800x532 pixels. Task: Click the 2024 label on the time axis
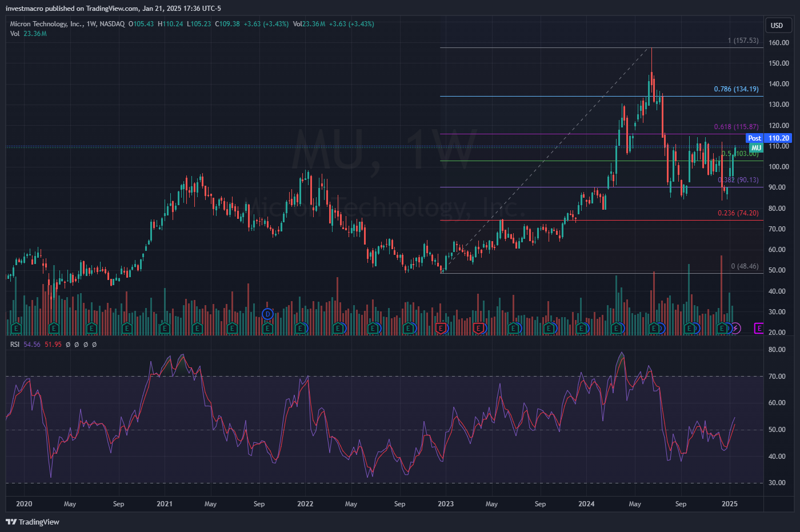(x=586, y=504)
